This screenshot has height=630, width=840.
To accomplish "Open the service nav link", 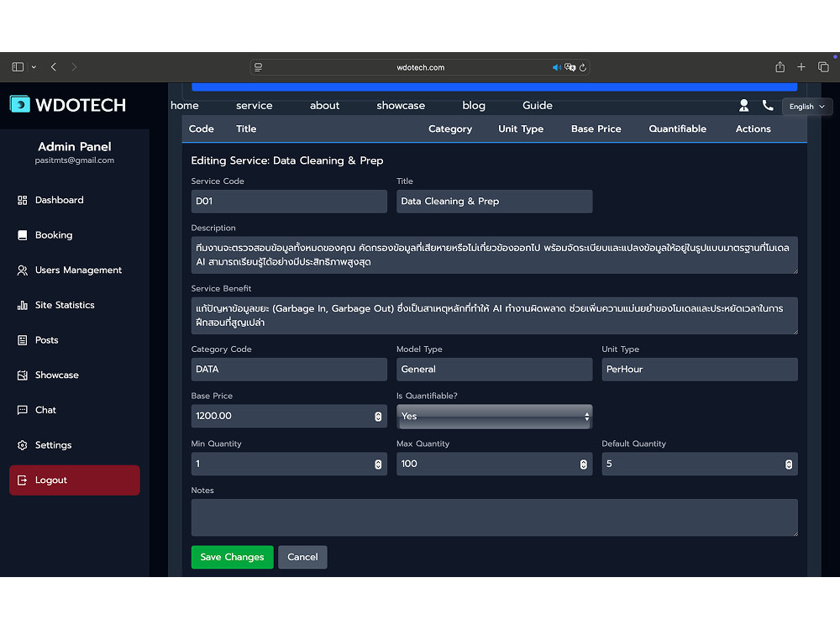I will [x=254, y=106].
